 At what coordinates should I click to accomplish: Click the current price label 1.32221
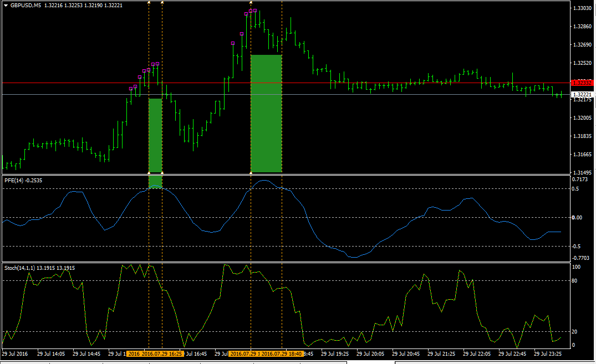point(582,94)
